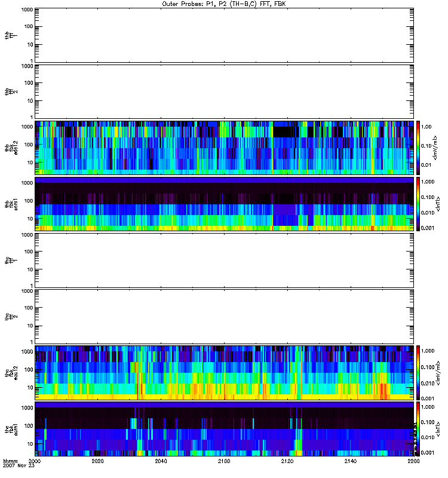Click the <|nT|> unit label beside thc scm1 bar
The image size is (448, 478).
point(438,429)
